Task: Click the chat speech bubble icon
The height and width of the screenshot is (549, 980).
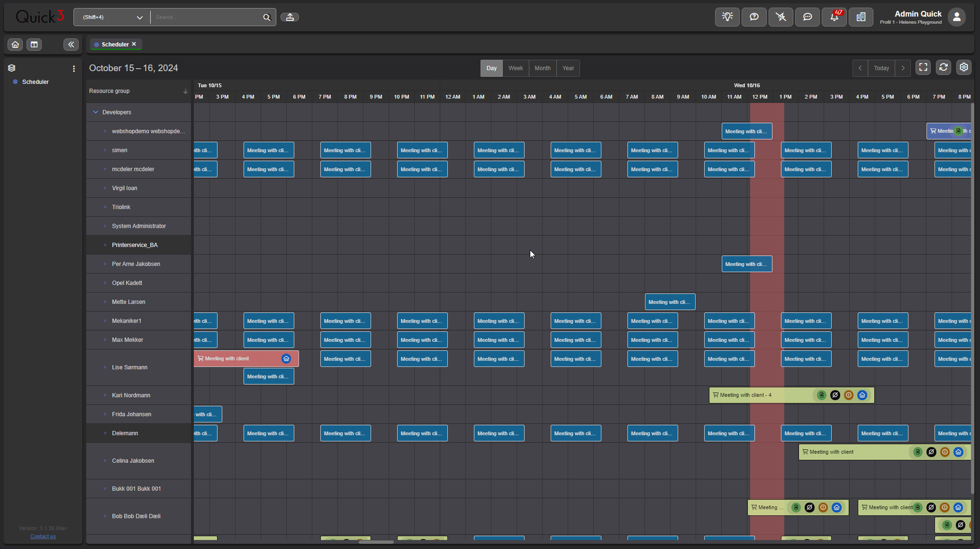Action: [807, 17]
